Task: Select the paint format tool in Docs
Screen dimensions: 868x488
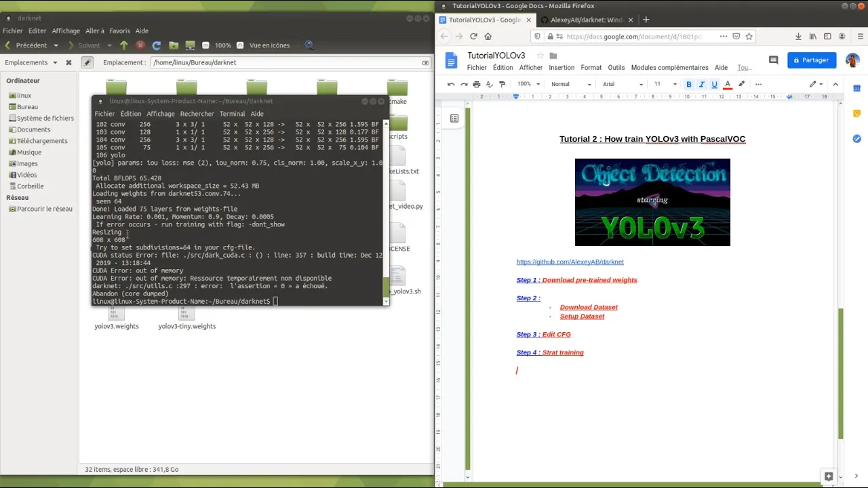Action: pos(502,84)
